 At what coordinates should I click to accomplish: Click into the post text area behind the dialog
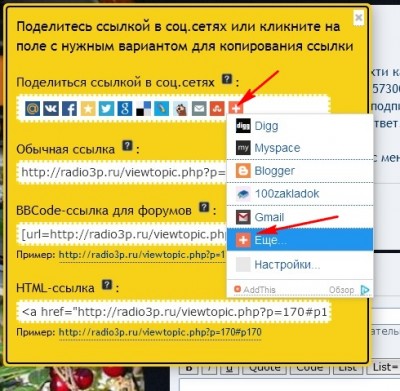tap(290, 385)
